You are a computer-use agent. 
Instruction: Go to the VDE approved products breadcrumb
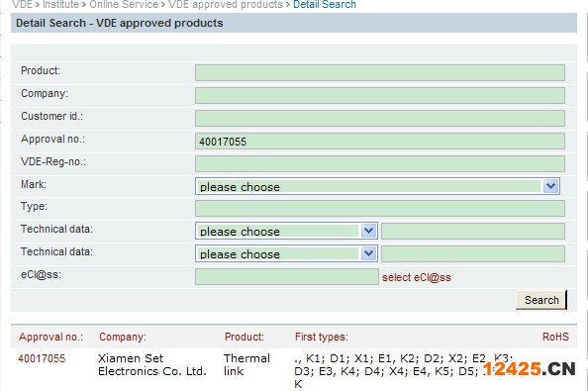coord(226,5)
